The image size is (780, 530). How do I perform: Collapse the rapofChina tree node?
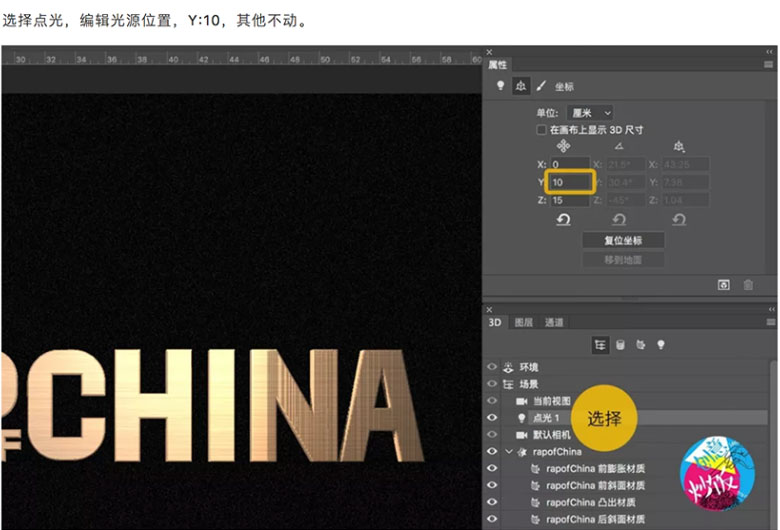pyautogui.click(x=508, y=452)
